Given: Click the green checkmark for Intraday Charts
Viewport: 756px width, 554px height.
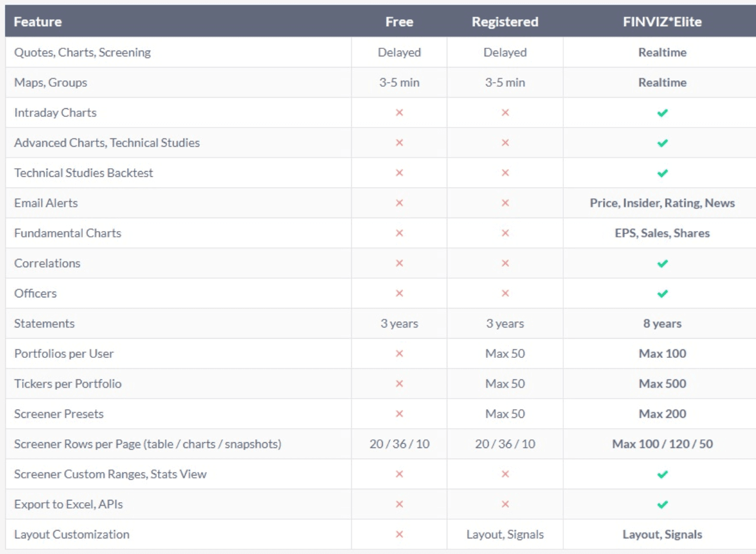Looking at the screenshot, I should [662, 112].
